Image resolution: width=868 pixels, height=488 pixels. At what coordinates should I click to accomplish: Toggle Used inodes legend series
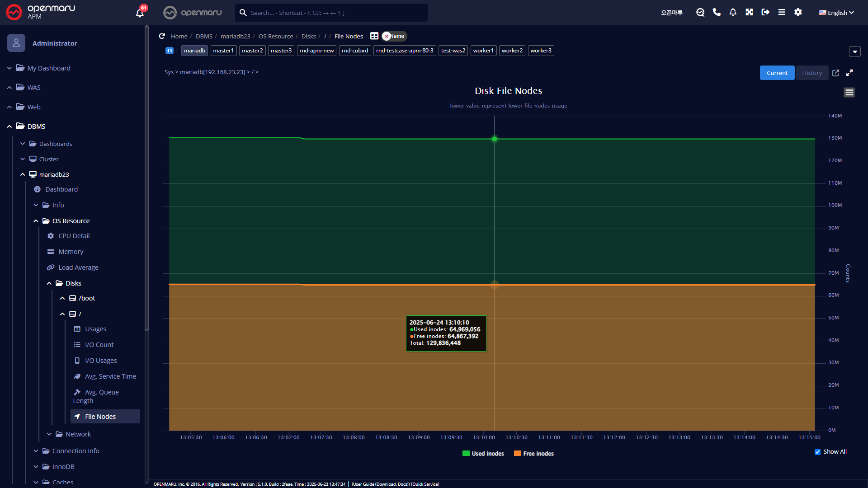coord(487,454)
